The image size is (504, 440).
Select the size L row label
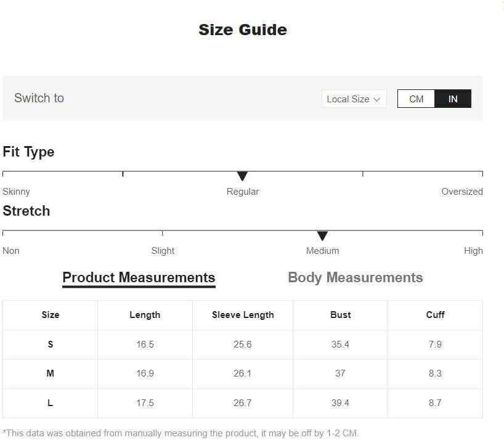(50, 403)
